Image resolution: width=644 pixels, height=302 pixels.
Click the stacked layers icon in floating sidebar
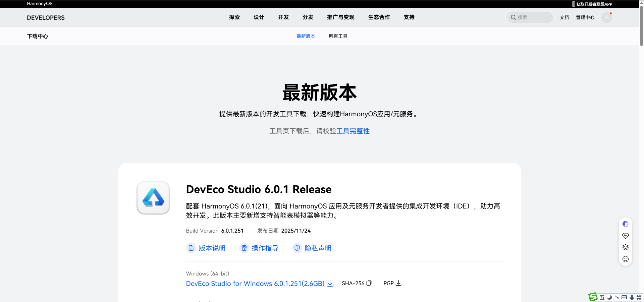626,247
